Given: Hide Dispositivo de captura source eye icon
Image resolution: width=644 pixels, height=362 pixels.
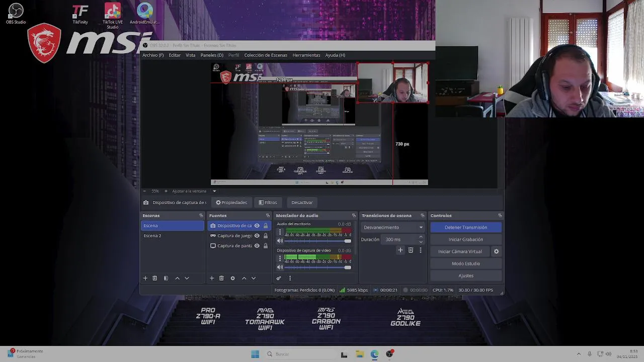Looking at the screenshot, I should [257, 226].
